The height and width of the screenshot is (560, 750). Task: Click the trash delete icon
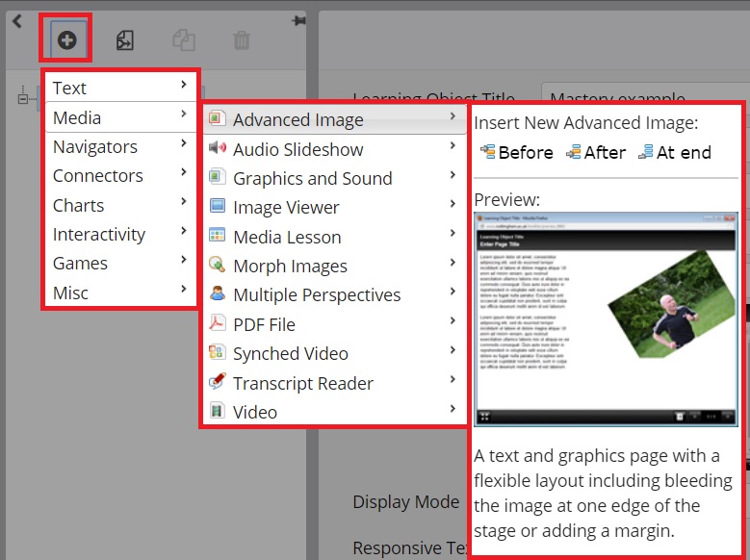(242, 40)
